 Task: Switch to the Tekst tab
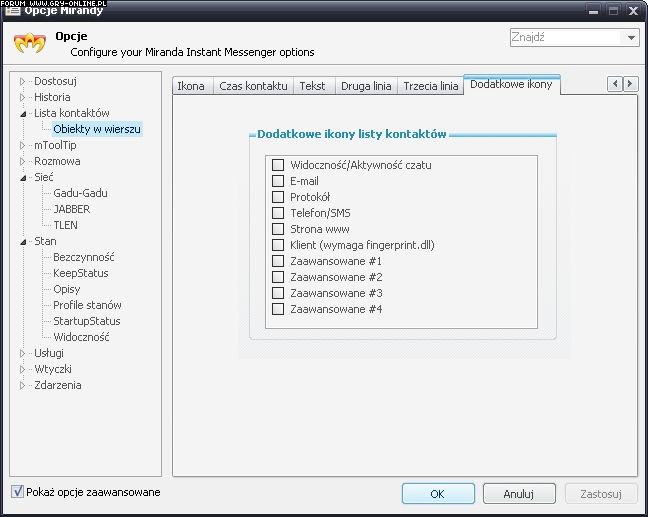(312, 86)
